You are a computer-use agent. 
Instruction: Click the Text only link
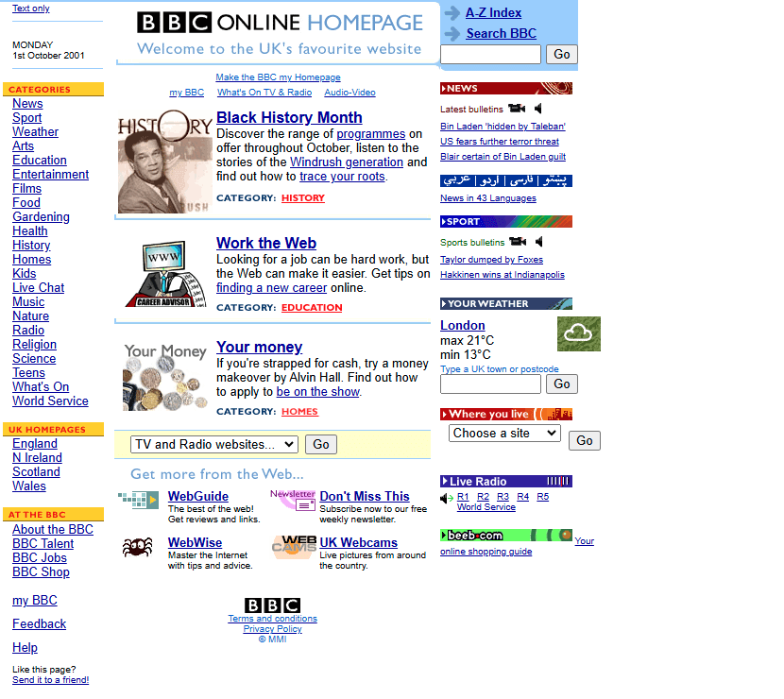pos(31,9)
